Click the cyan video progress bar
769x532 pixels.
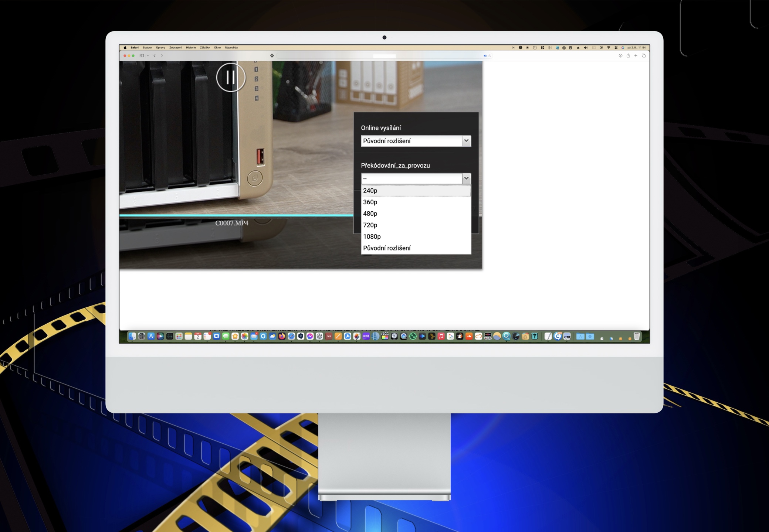(236, 215)
